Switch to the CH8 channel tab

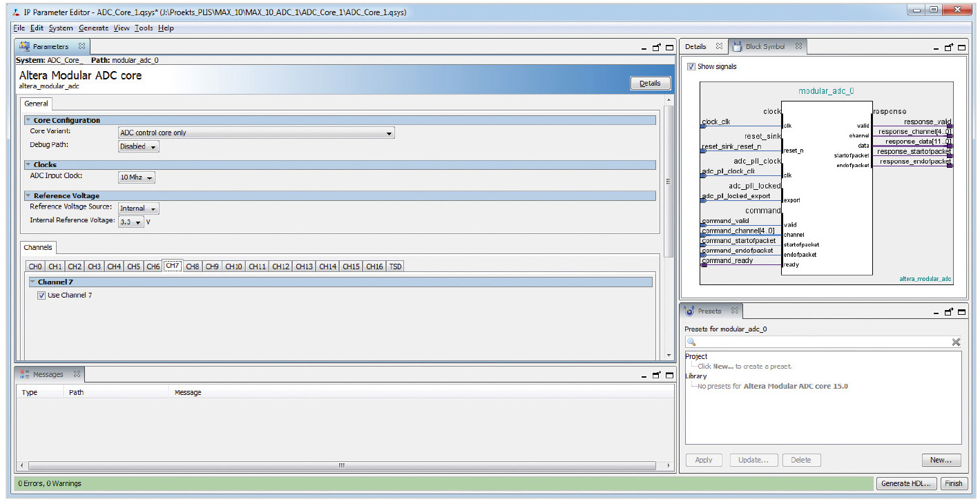[x=193, y=266]
